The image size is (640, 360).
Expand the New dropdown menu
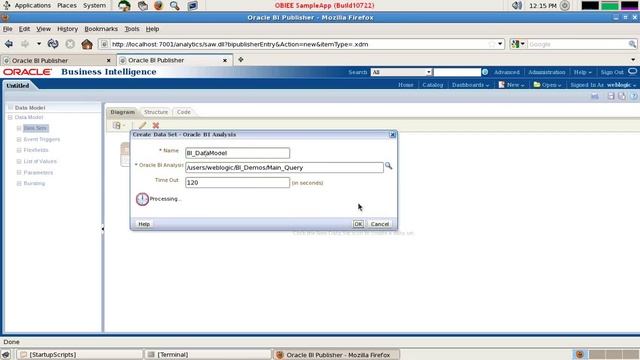tap(511, 85)
